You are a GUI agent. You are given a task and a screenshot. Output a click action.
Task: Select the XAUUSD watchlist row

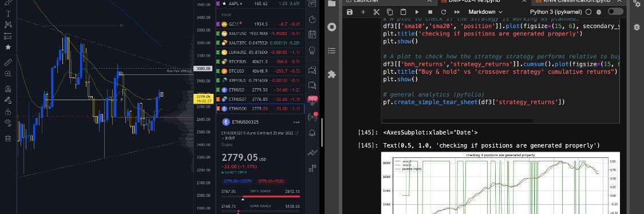[260, 33]
